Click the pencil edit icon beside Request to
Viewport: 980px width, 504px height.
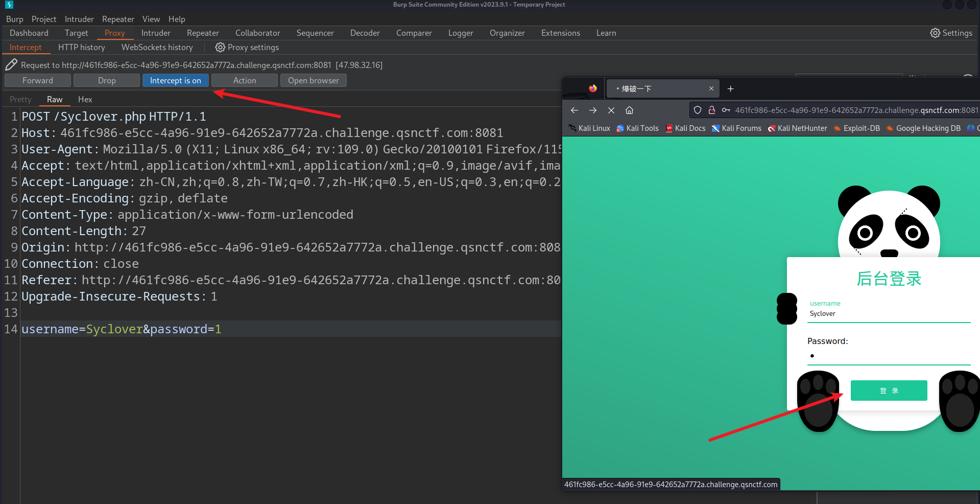(11, 65)
